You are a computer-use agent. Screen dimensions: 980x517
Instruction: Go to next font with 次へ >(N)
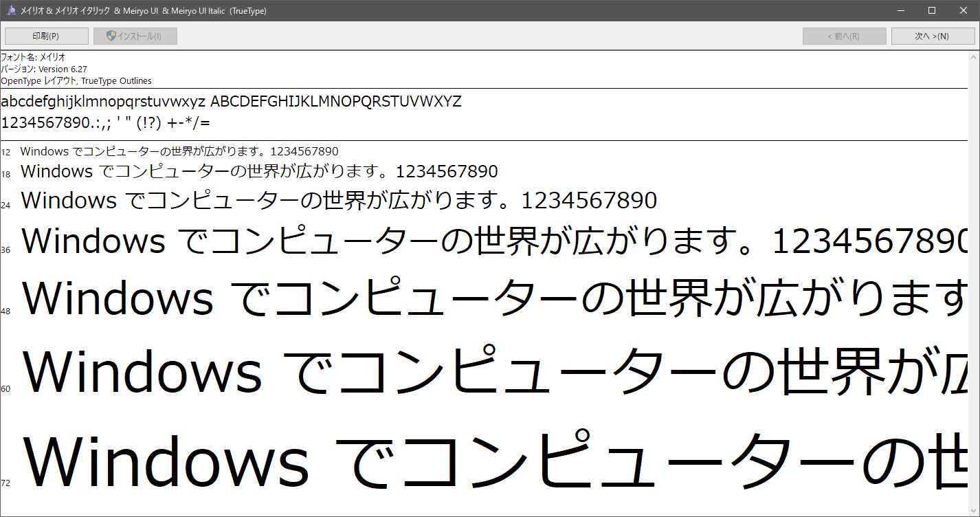click(x=933, y=36)
